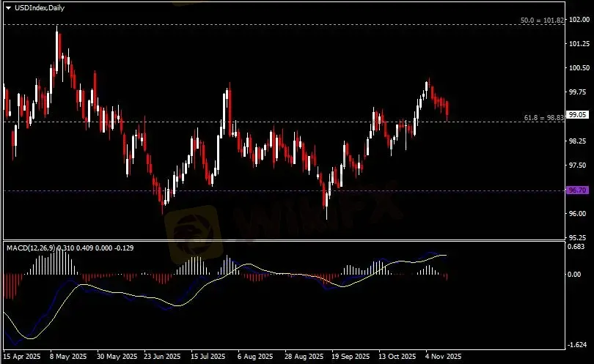The width and height of the screenshot is (594, 364).
Task: Click the purple 96.70 price level tag
Action: coord(577,190)
